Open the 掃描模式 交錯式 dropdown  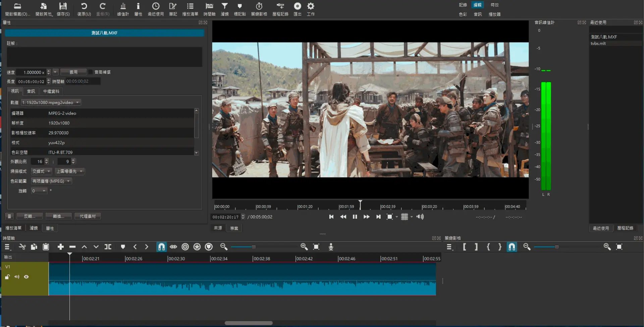[41, 171]
